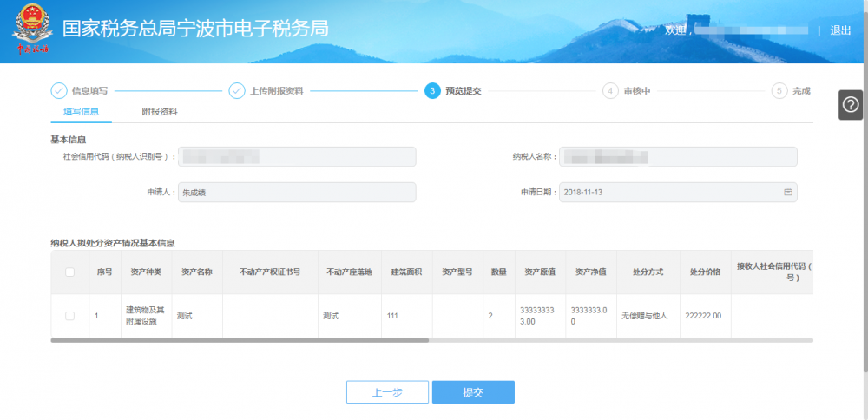Click the help question mark icon
Screen dimensions: 868x420
coord(851,105)
